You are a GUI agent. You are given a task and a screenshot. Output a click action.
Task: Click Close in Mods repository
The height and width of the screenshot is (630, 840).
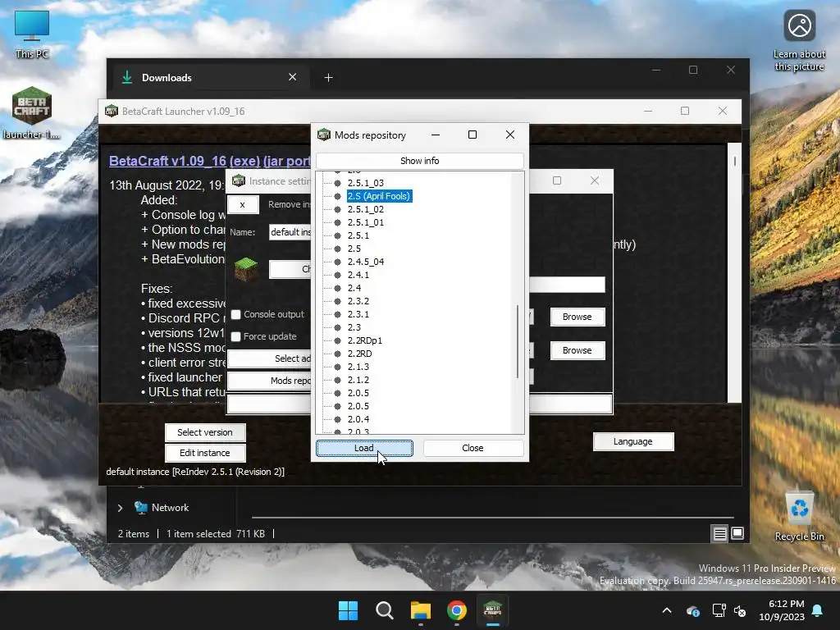click(473, 448)
